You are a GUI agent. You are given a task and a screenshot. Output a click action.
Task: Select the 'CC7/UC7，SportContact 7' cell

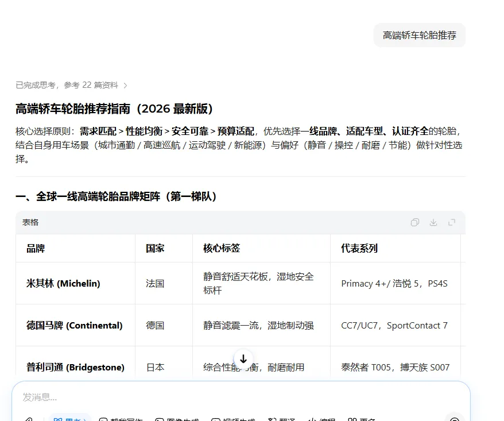coord(394,326)
